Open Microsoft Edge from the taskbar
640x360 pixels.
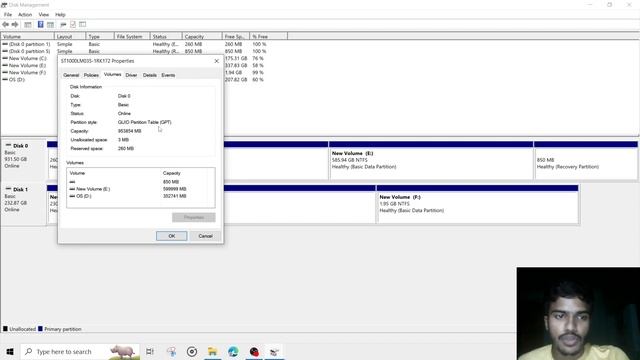click(233, 351)
